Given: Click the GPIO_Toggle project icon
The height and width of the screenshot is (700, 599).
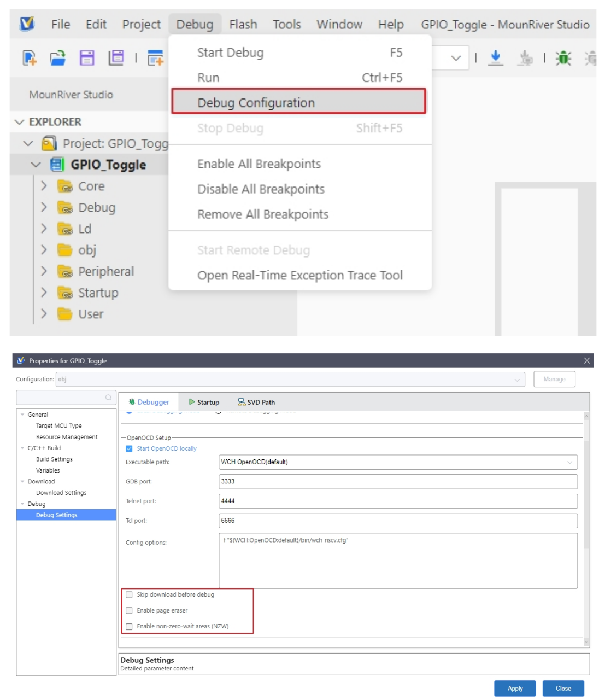Looking at the screenshot, I should point(57,165).
